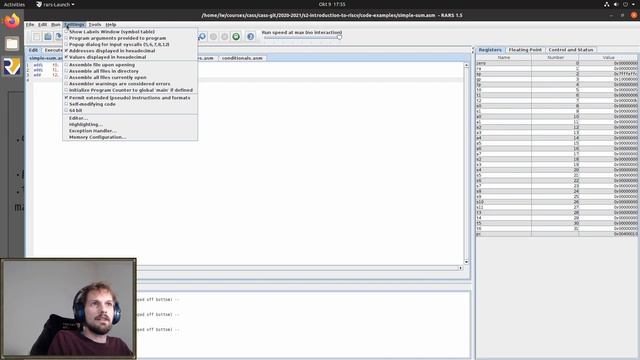Toggle Show Labels Window (symbol table)

pos(130,32)
